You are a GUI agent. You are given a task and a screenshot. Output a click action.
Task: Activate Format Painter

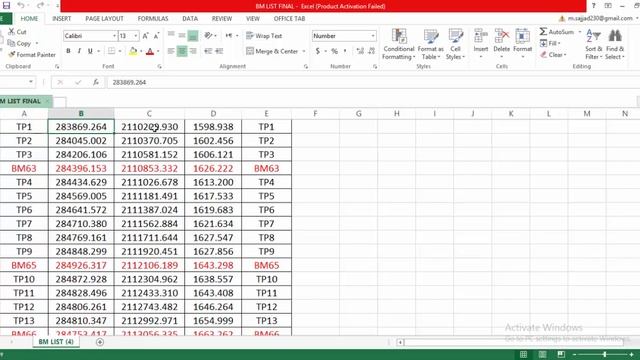pyautogui.click(x=32, y=55)
